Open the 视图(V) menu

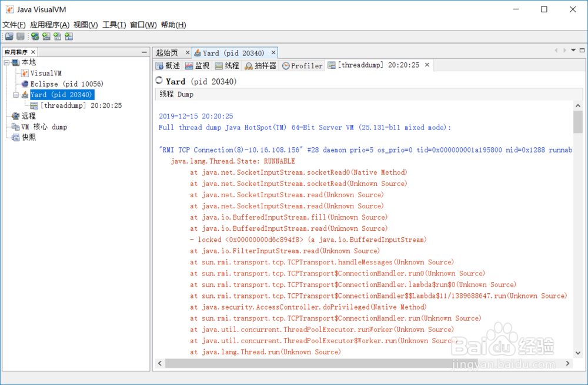pyautogui.click(x=85, y=25)
